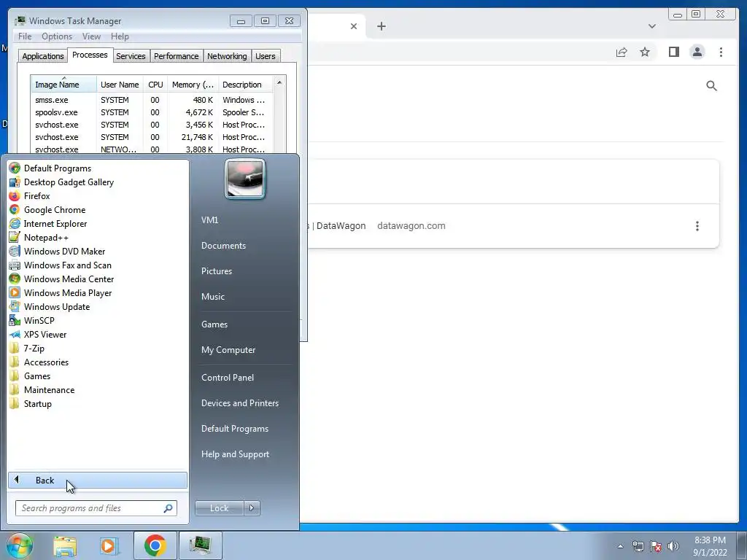Open Action Center flag tray icon

click(656, 546)
